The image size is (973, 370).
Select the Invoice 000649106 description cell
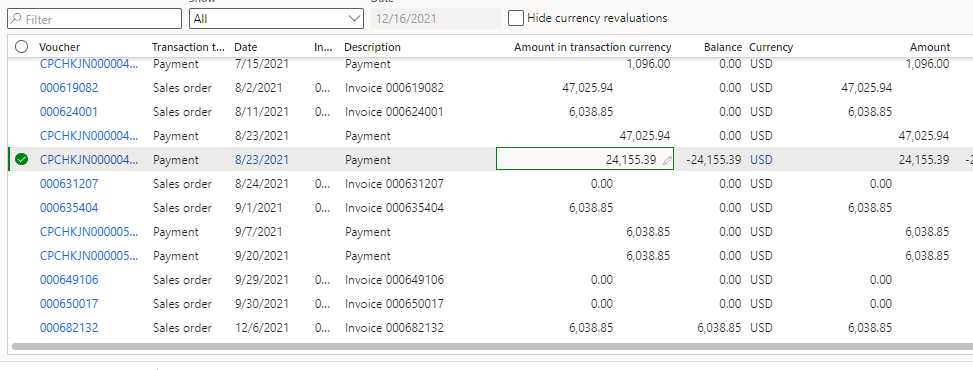pyautogui.click(x=395, y=280)
